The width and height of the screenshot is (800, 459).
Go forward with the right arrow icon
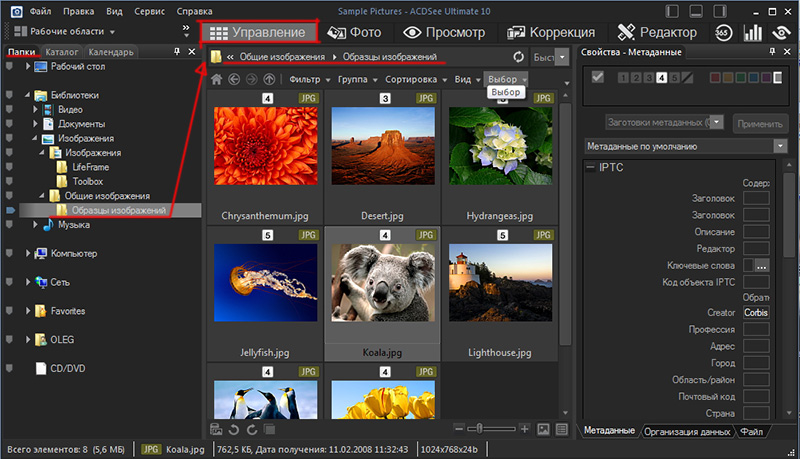[x=252, y=79]
